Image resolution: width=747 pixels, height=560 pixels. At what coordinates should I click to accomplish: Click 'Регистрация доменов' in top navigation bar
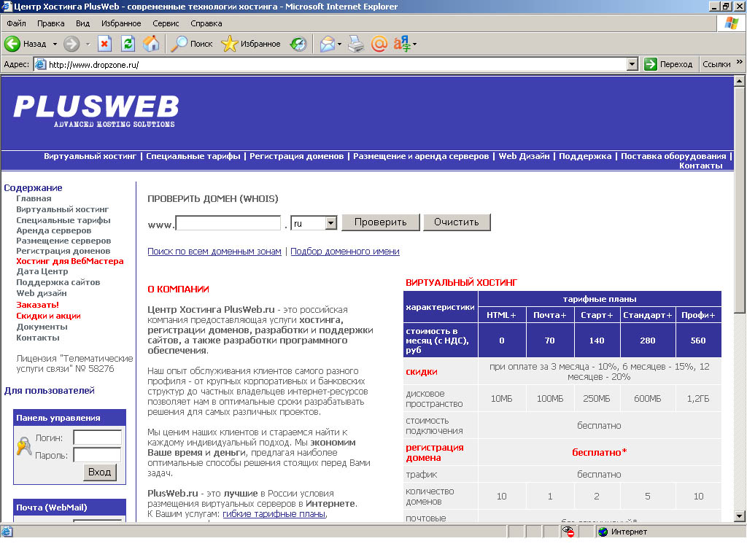pos(296,156)
